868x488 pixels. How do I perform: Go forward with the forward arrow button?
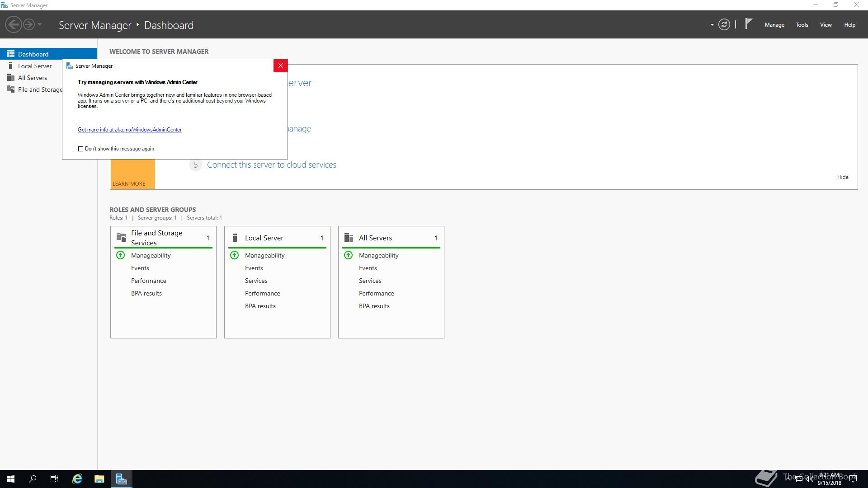(x=29, y=24)
